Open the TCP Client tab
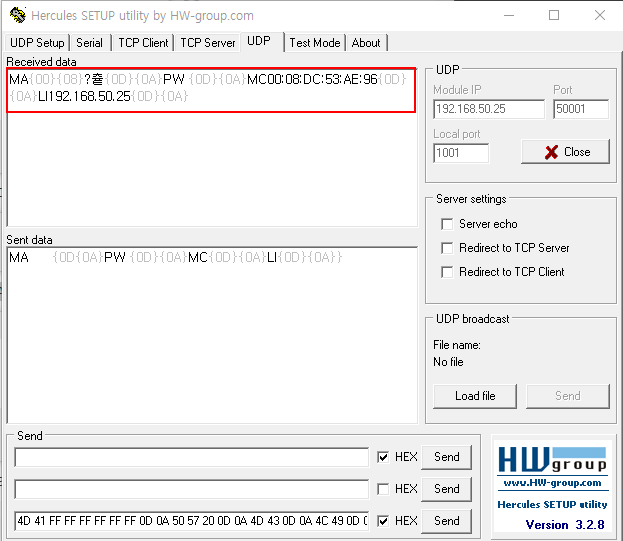This screenshot has width=623, height=541. pos(143,43)
